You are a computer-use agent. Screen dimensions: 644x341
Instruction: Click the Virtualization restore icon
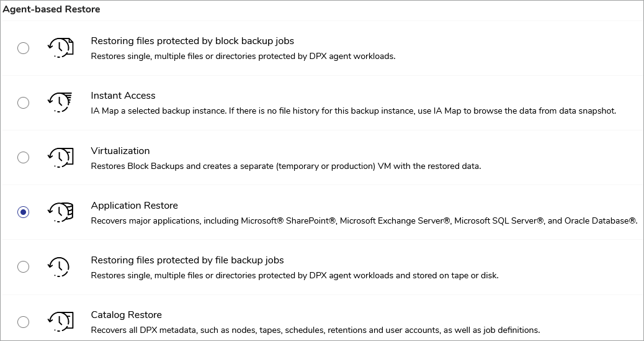[60, 157]
